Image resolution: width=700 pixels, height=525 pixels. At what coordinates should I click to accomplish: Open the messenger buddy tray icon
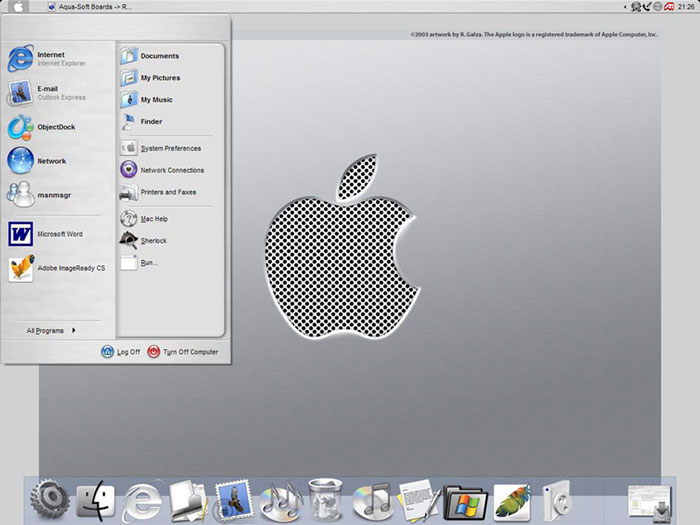click(x=636, y=7)
